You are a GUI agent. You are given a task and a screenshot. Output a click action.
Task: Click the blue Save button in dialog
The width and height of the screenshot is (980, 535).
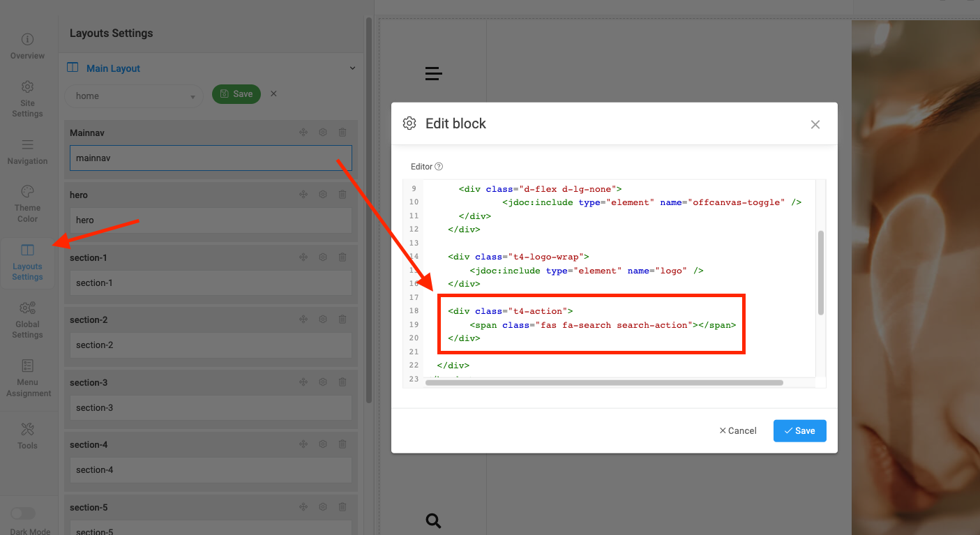click(x=799, y=431)
